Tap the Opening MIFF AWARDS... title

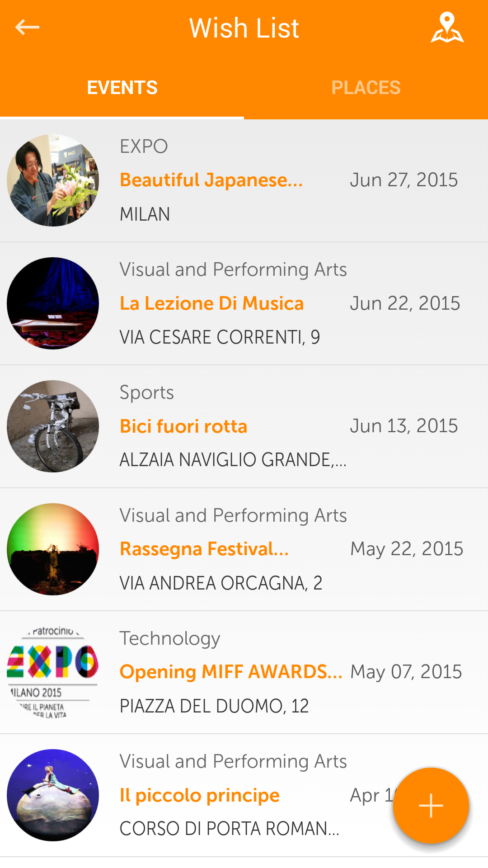(231, 672)
